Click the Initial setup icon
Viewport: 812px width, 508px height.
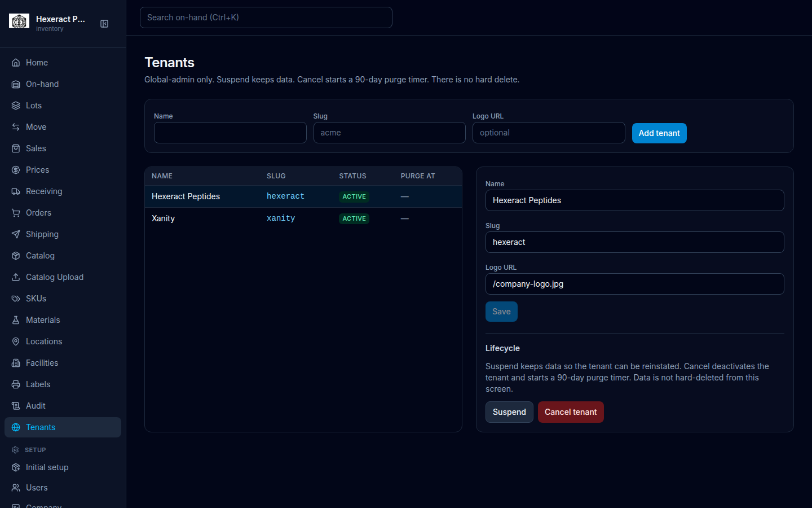pos(16,467)
